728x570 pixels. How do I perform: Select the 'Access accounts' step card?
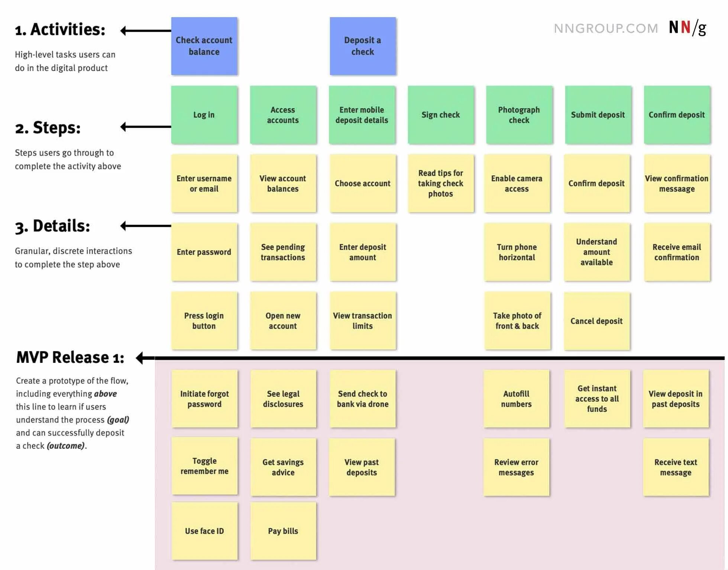(283, 120)
